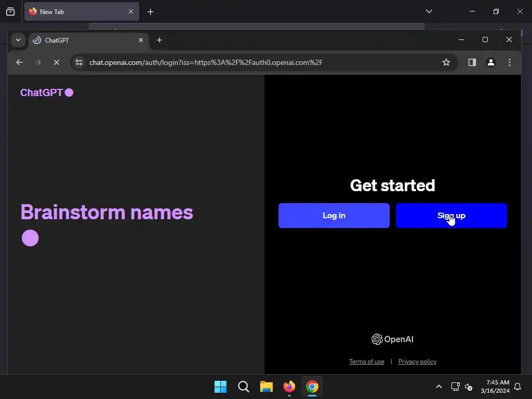View site information icon in address bar
This screenshot has width=532, height=399.
tap(79, 62)
